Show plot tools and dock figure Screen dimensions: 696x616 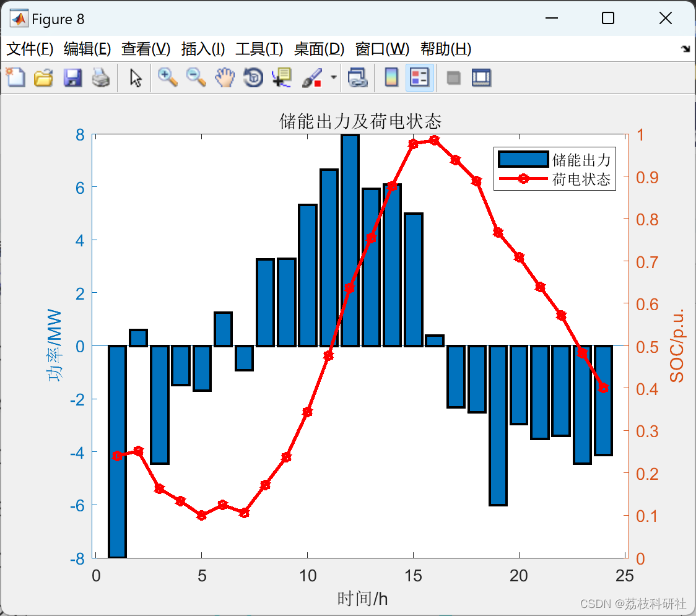tap(481, 77)
